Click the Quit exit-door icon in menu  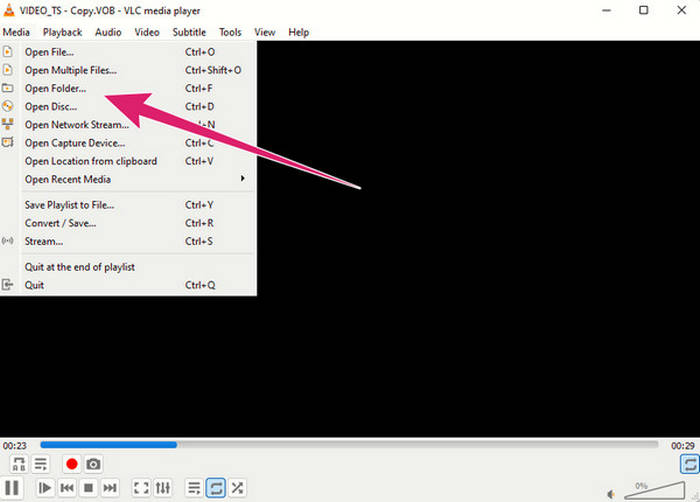click(8, 284)
